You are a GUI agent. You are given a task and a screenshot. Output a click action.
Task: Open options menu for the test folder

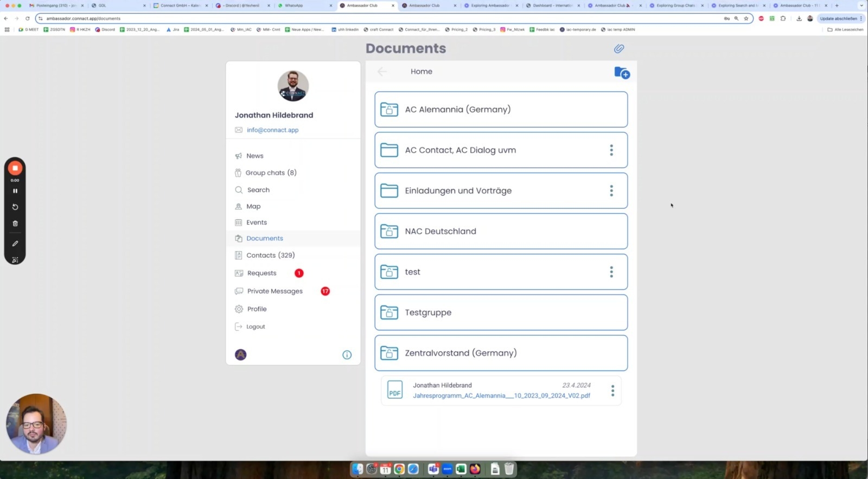click(611, 272)
